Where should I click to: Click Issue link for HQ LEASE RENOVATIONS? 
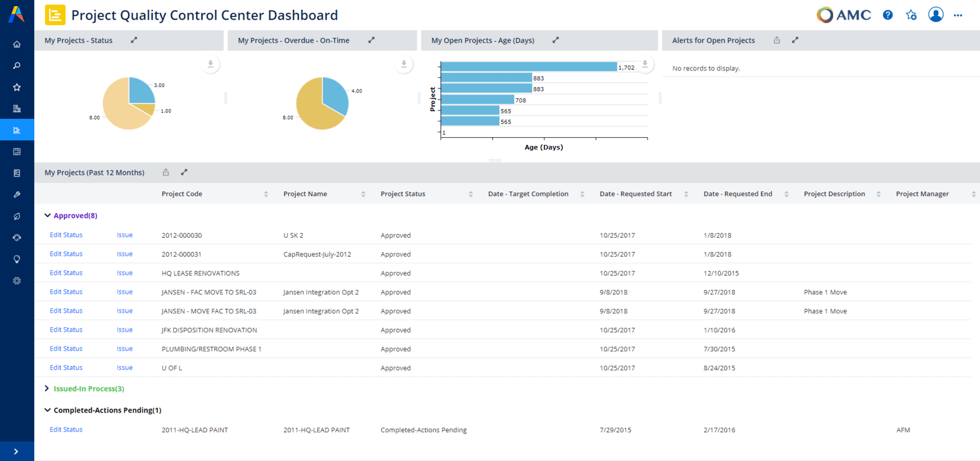click(124, 273)
